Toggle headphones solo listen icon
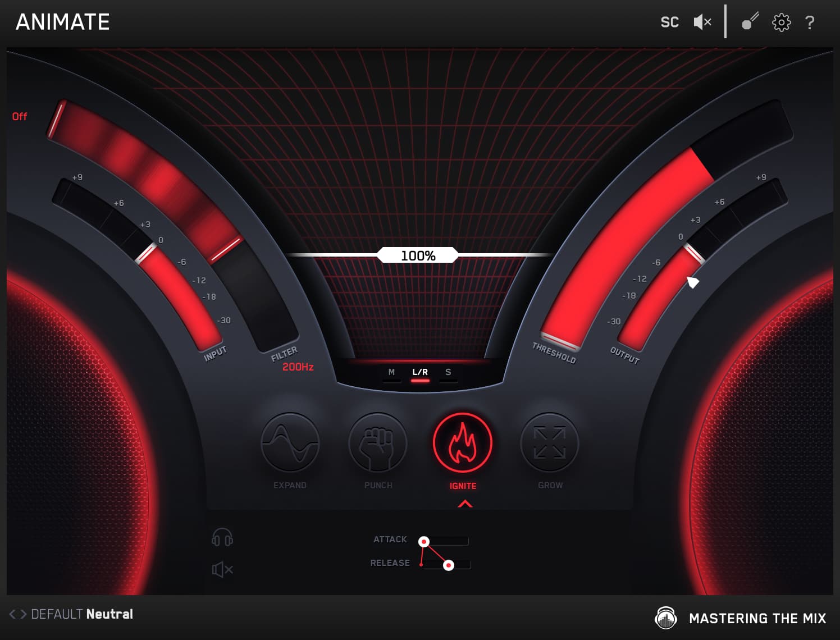Image resolution: width=840 pixels, height=640 pixels. tap(222, 537)
